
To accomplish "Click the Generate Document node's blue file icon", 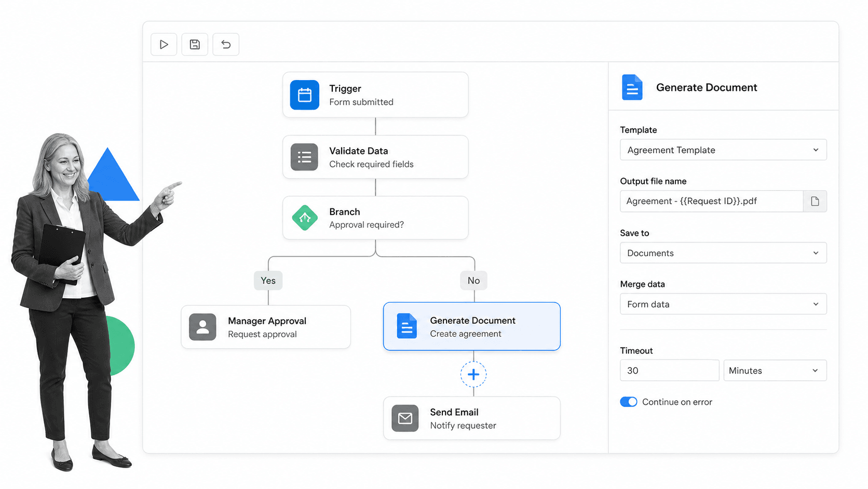I will (406, 326).
